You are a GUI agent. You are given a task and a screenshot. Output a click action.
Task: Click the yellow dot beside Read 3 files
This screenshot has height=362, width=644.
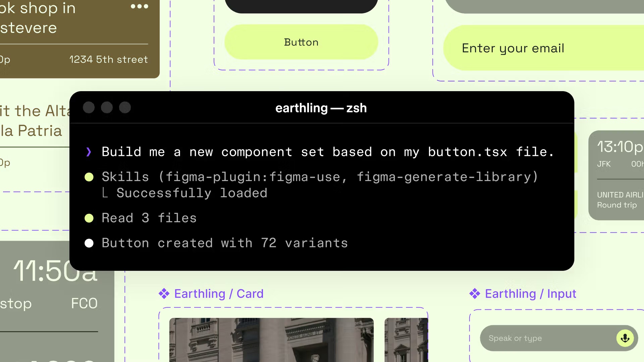tap(89, 218)
